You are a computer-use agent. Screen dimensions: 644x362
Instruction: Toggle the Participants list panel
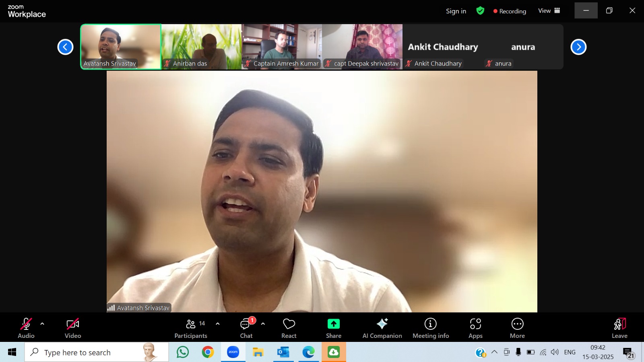pyautogui.click(x=191, y=328)
